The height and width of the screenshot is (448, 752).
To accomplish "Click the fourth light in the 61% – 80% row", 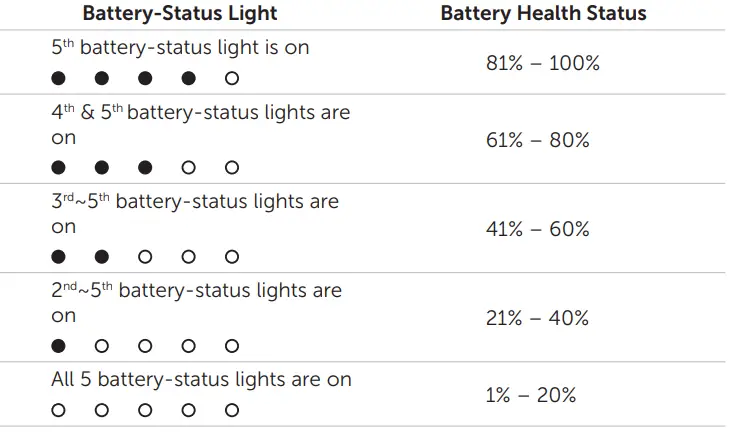I will click(189, 167).
